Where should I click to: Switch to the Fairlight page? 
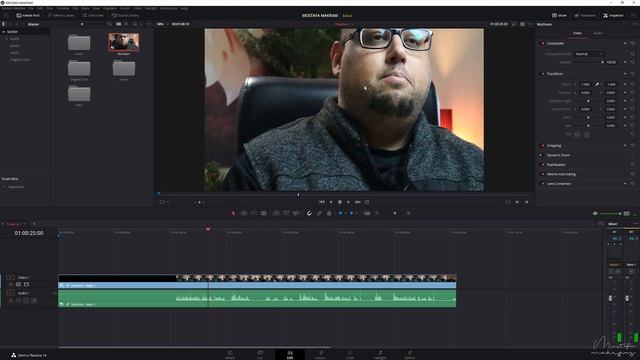point(380,354)
